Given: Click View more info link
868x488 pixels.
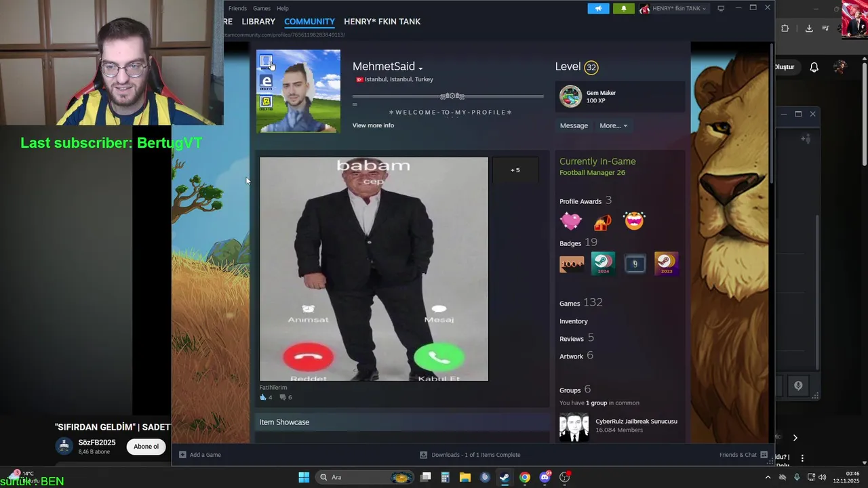Looking at the screenshot, I should point(373,125).
